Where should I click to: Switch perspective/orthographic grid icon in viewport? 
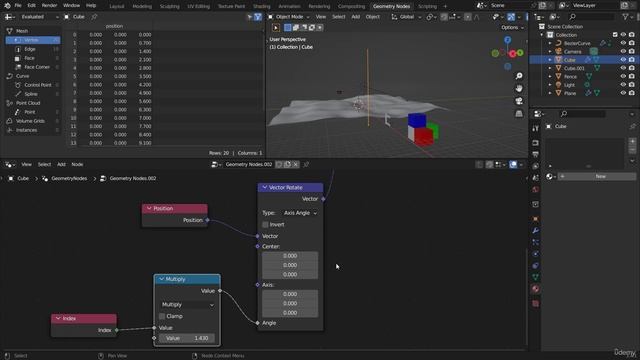tap(519, 113)
